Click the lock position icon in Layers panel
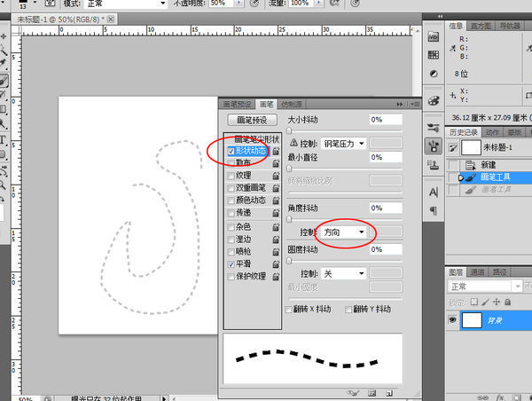Image resolution: width=532 pixels, height=401 pixels. 497,302
